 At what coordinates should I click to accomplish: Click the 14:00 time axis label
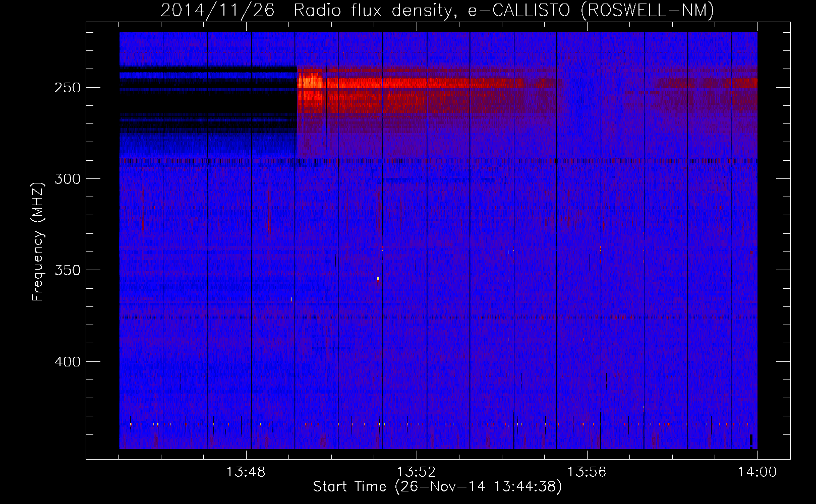pyautogui.click(x=757, y=472)
